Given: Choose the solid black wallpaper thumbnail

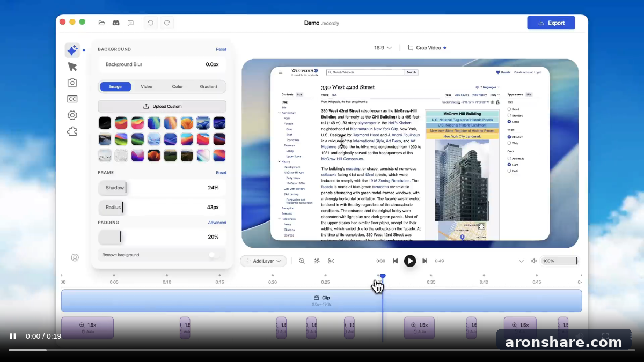Looking at the screenshot, I should tap(105, 123).
